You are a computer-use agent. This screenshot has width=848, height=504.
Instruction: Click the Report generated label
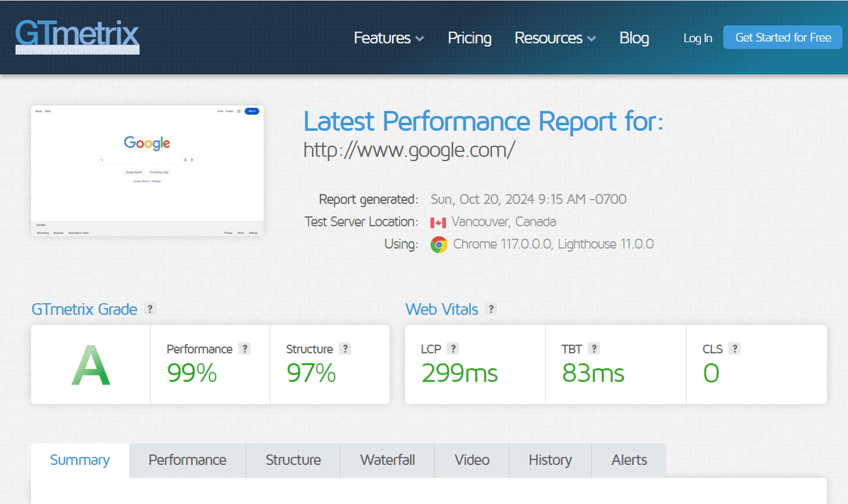368,199
